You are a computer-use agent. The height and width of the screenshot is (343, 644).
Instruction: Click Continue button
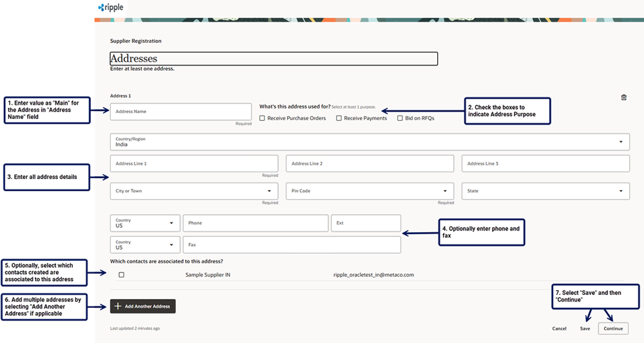click(x=613, y=329)
